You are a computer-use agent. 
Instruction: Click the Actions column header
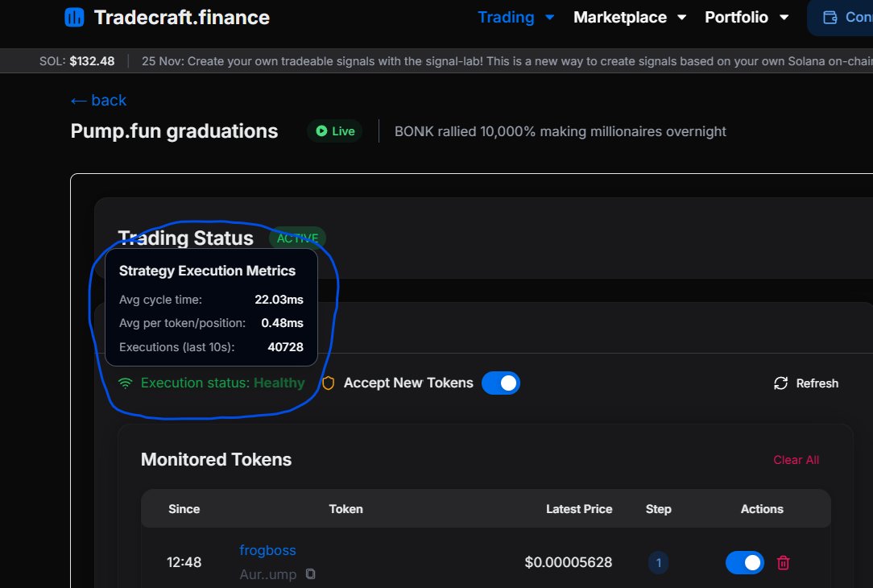pyautogui.click(x=762, y=509)
